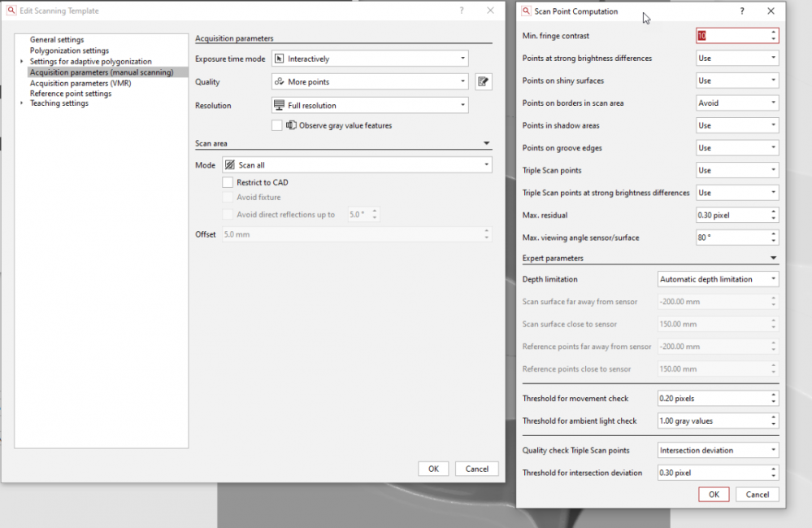Open the Quality More points dropdown

click(370, 82)
